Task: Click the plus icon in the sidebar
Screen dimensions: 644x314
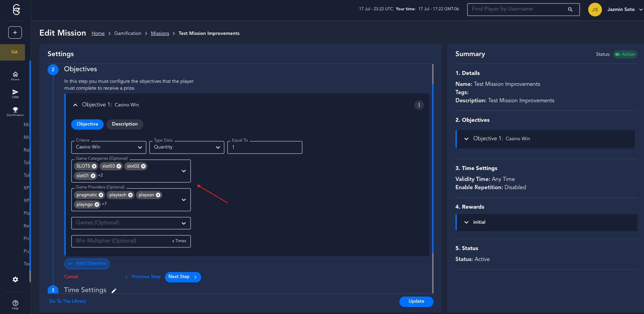Action: 15,32
